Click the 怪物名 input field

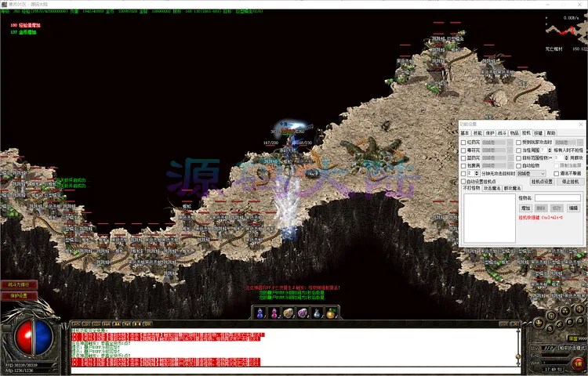[556, 198]
